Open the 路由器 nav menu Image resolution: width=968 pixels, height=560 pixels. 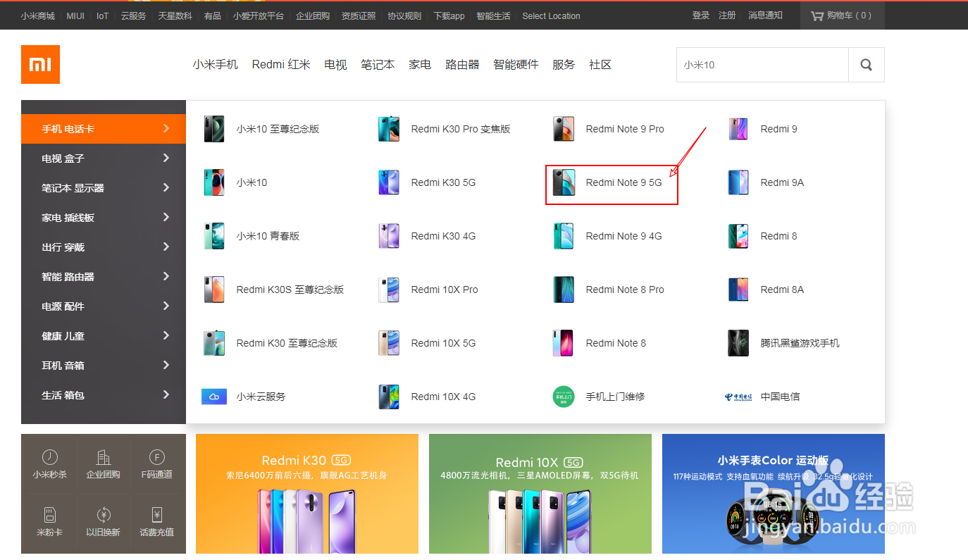(x=462, y=65)
